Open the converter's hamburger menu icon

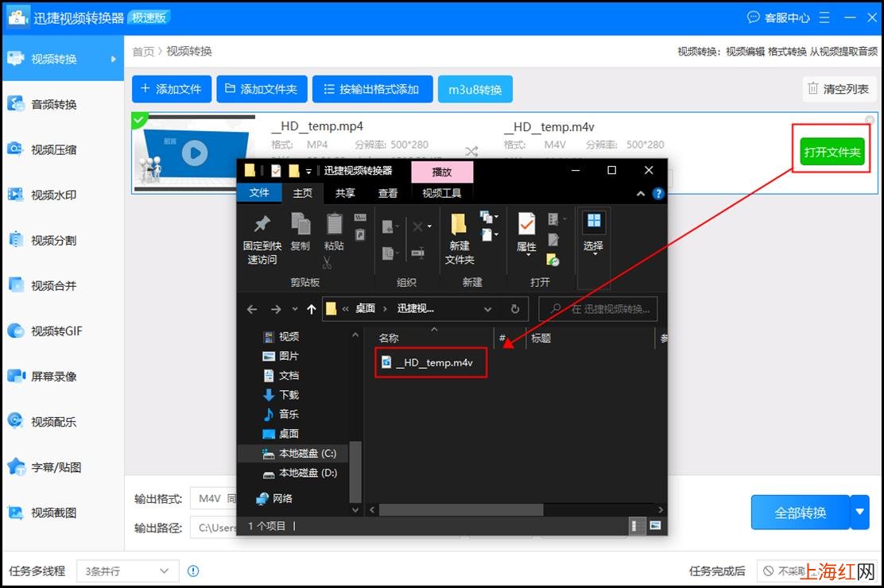point(824,17)
